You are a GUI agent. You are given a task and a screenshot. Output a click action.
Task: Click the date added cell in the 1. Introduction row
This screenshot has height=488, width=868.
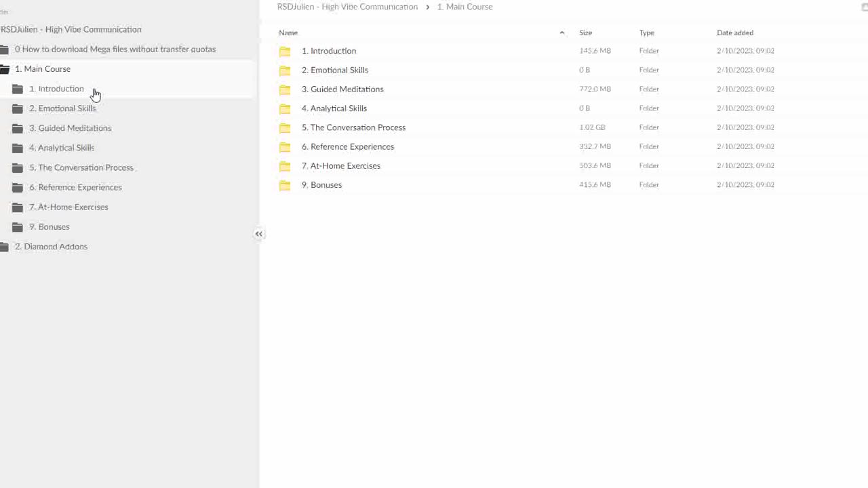[x=745, y=51]
